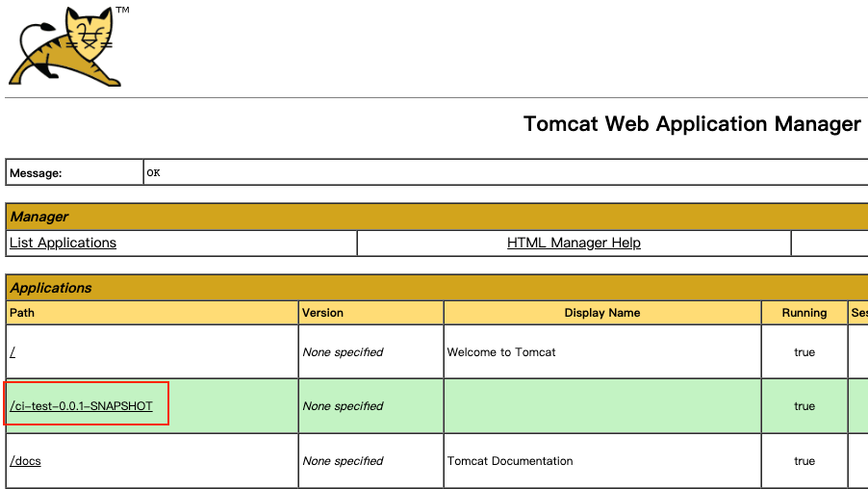The image size is (868, 489).
Task: Select "None specified" version in ci-test row
Action: click(343, 406)
